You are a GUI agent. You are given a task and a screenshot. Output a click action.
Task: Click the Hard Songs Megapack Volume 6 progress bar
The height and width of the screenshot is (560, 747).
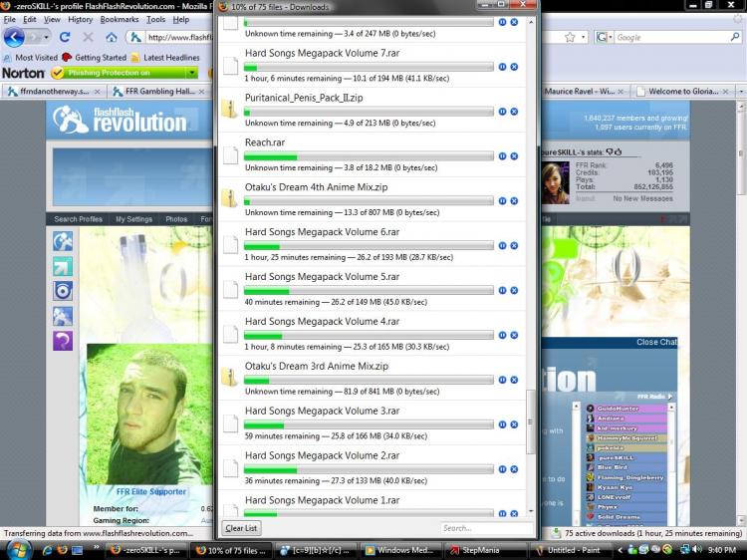point(369,246)
